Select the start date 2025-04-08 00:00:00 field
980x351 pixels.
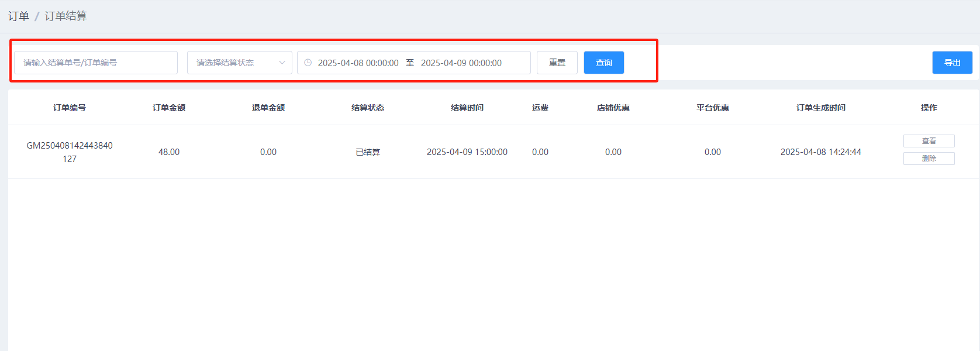(x=358, y=63)
